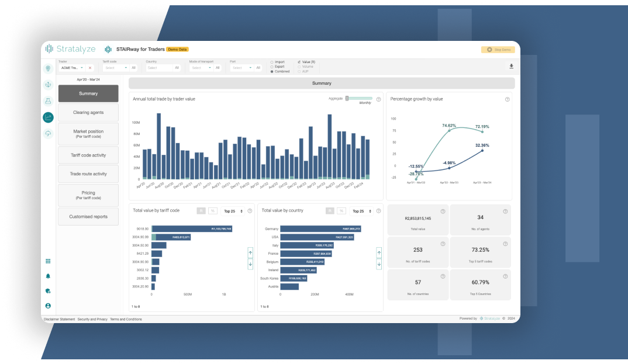
Task: Open the user profile icon in the sidebar
Action: [48, 306]
